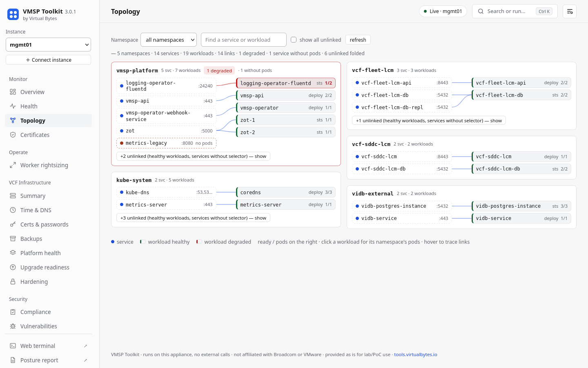
Task: Go to the Health page
Action: (48, 106)
